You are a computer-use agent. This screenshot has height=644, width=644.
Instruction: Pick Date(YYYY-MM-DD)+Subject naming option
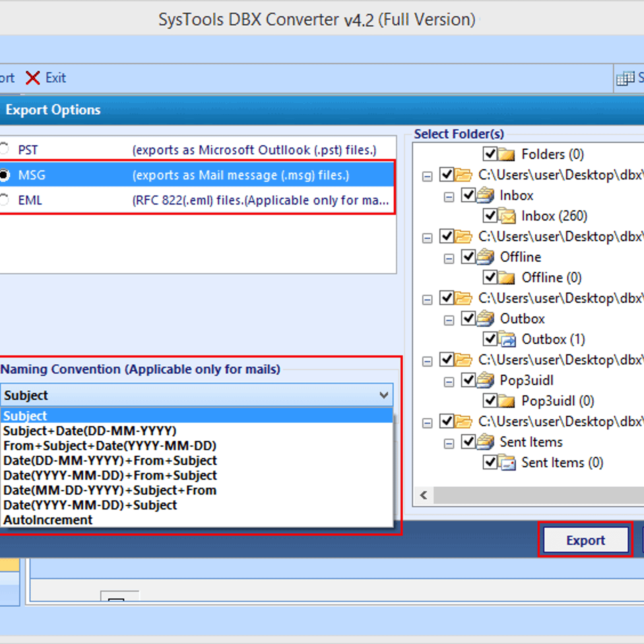(90, 505)
